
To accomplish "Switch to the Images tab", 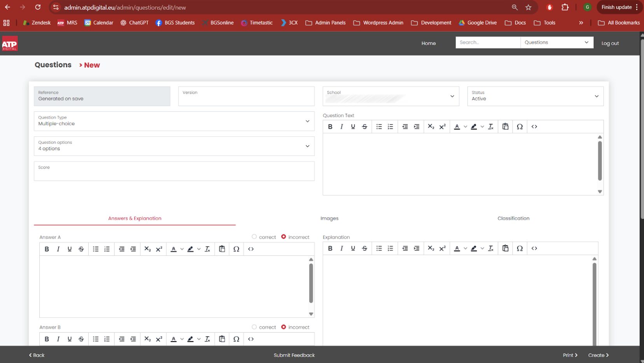I will tap(329, 218).
